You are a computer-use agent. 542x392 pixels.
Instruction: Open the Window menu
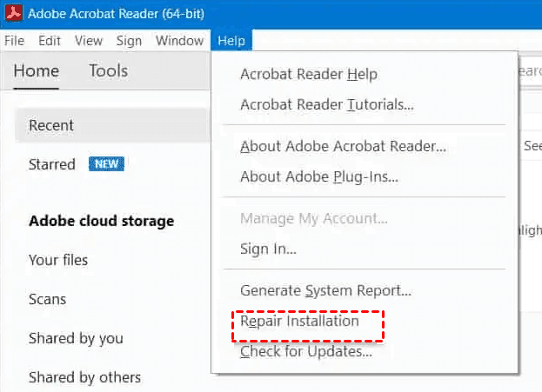coord(179,41)
